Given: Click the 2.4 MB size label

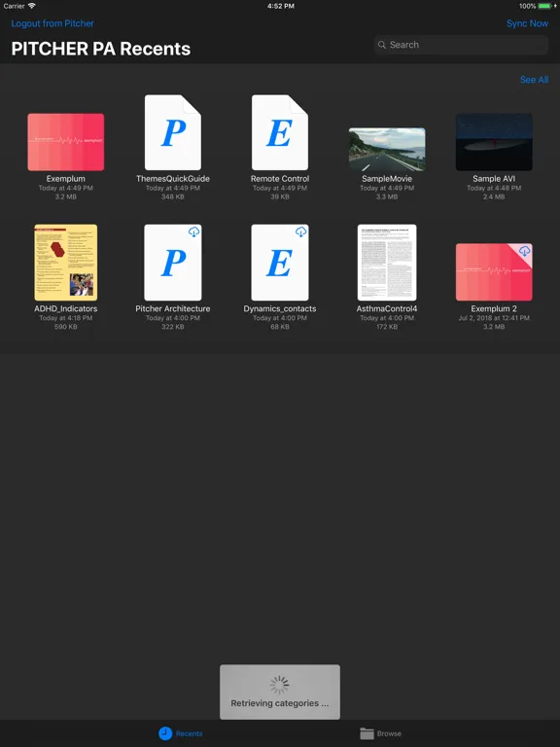Looking at the screenshot, I should [x=494, y=196].
